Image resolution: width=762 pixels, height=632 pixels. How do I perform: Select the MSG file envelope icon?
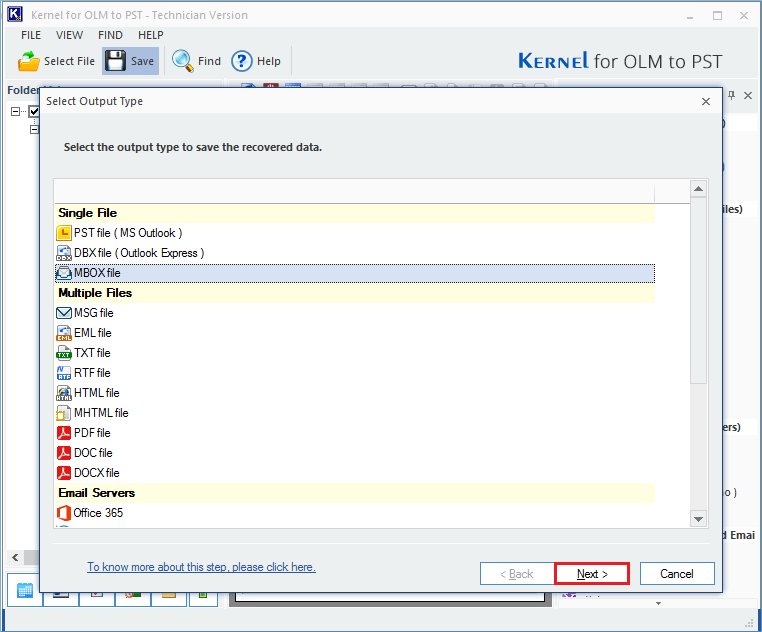tap(64, 313)
